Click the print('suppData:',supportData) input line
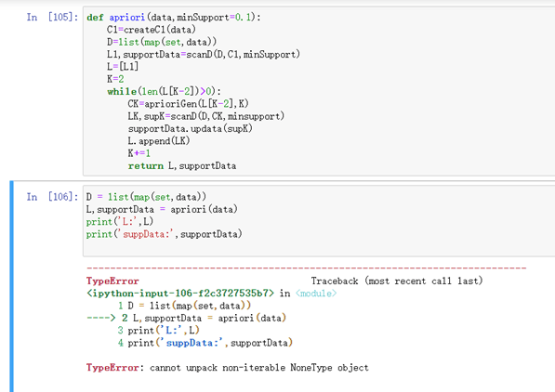 [165, 234]
